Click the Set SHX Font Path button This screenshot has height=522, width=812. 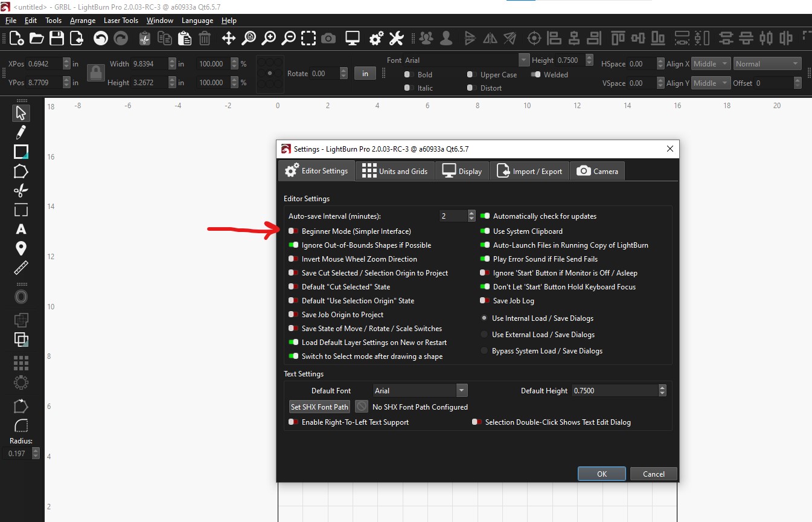(x=319, y=407)
